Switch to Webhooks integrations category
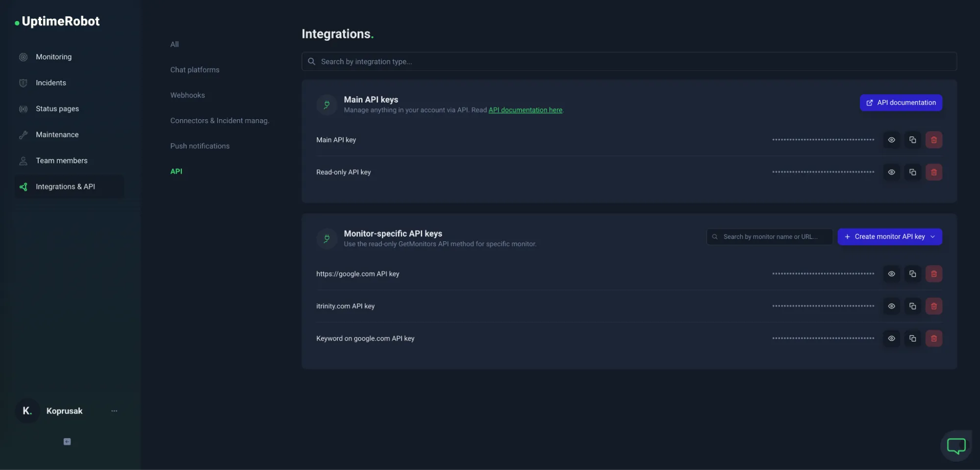Viewport: 980px width, 470px height. coord(187,95)
